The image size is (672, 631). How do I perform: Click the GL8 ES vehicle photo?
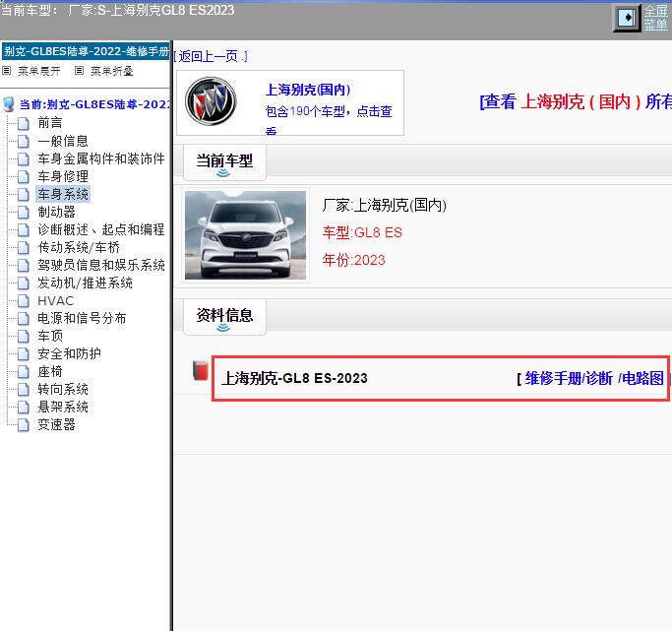coord(245,235)
